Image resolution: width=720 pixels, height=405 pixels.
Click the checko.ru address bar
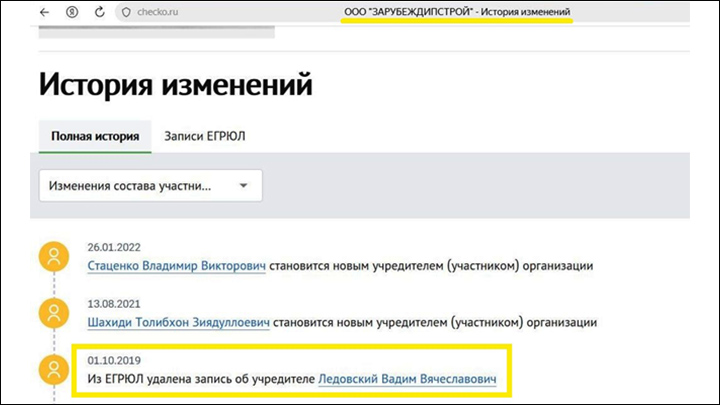tap(200, 12)
